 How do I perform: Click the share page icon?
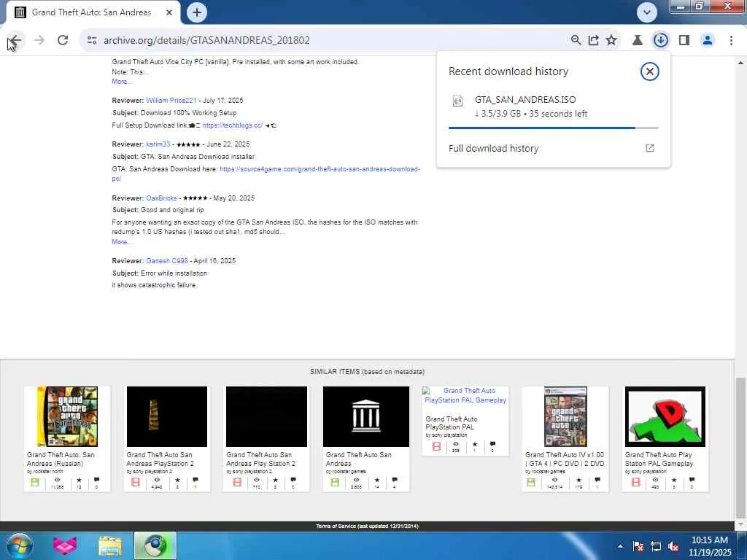(594, 41)
